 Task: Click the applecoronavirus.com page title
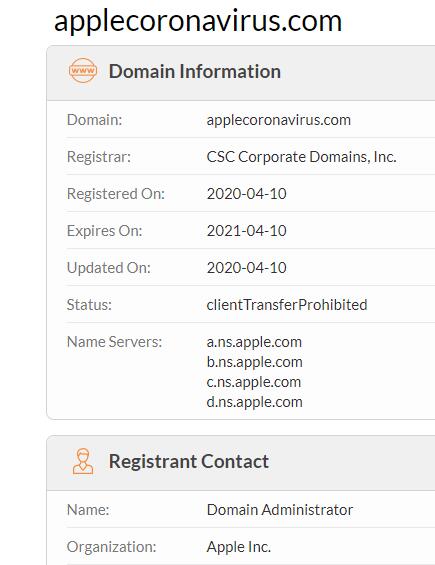tap(198, 21)
